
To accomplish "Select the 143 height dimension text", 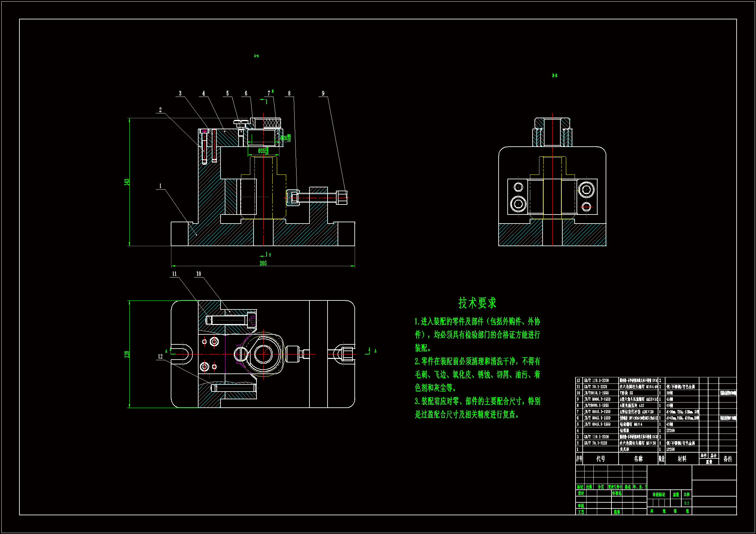I will pos(126,182).
